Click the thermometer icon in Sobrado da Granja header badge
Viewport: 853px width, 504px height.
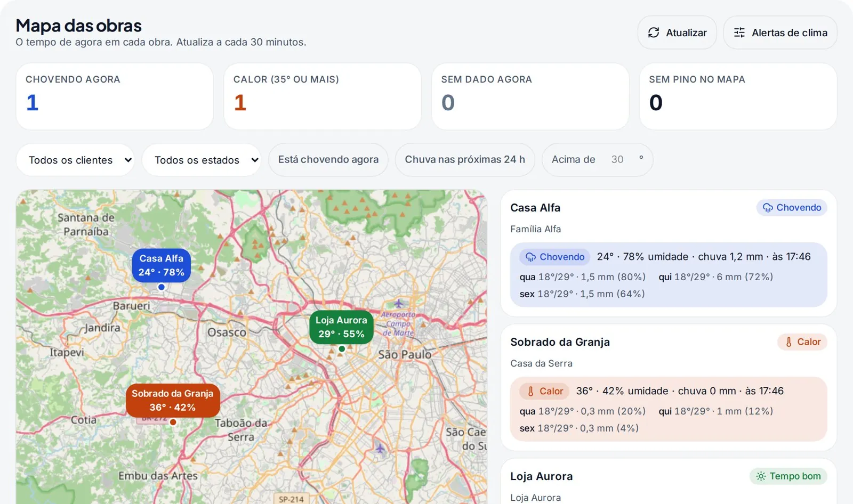coord(788,342)
